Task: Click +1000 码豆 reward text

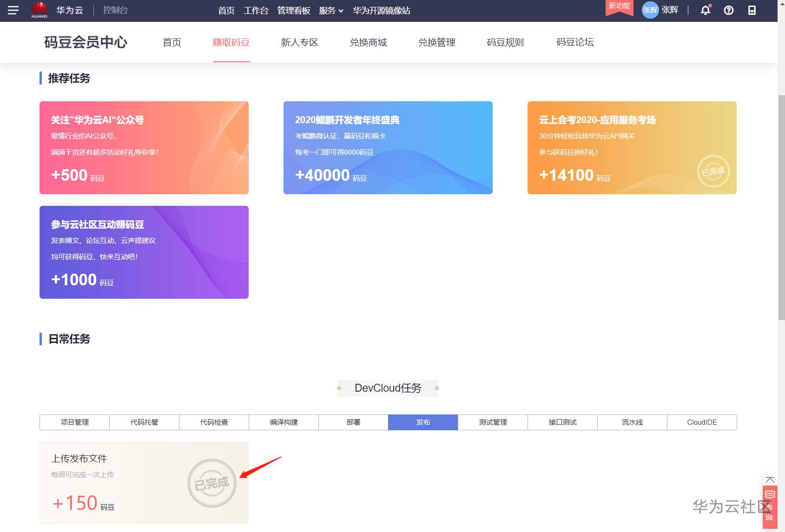Action: 82,280
